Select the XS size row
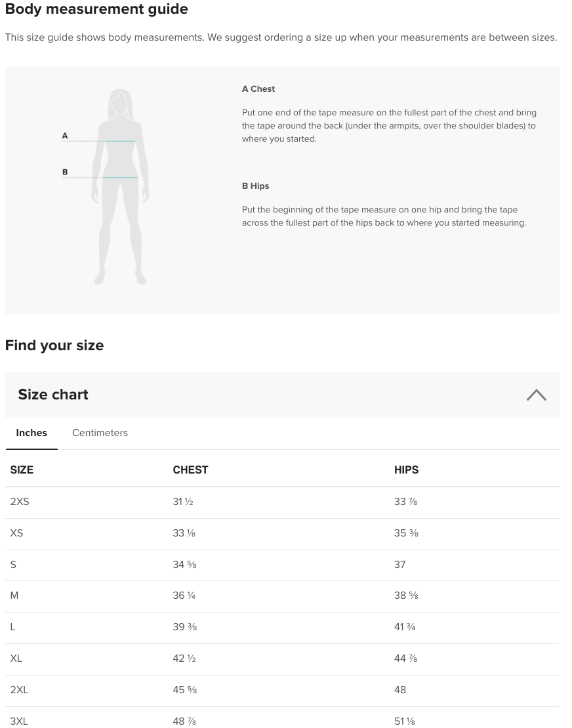This screenshot has width=572, height=728. pyautogui.click(x=17, y=533)
